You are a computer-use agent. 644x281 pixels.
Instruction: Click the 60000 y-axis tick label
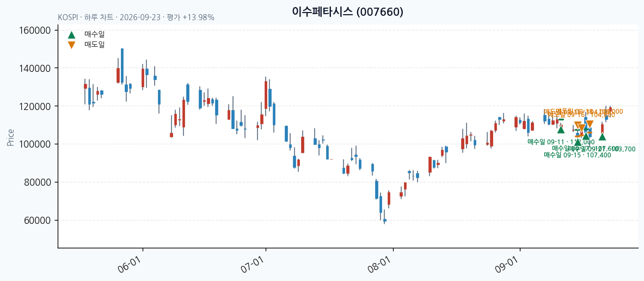pyautogui.click(x=38, y=221)
